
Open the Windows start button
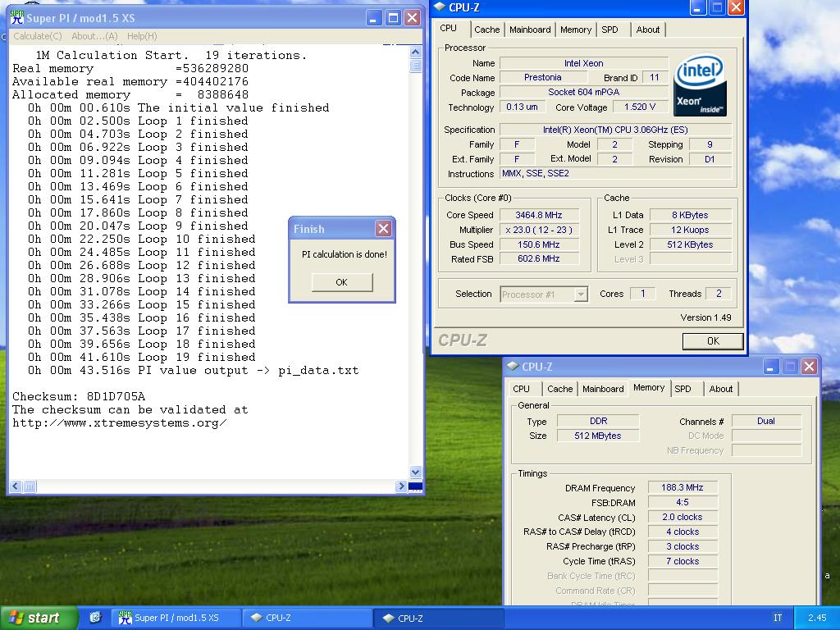tap(38, 618)
